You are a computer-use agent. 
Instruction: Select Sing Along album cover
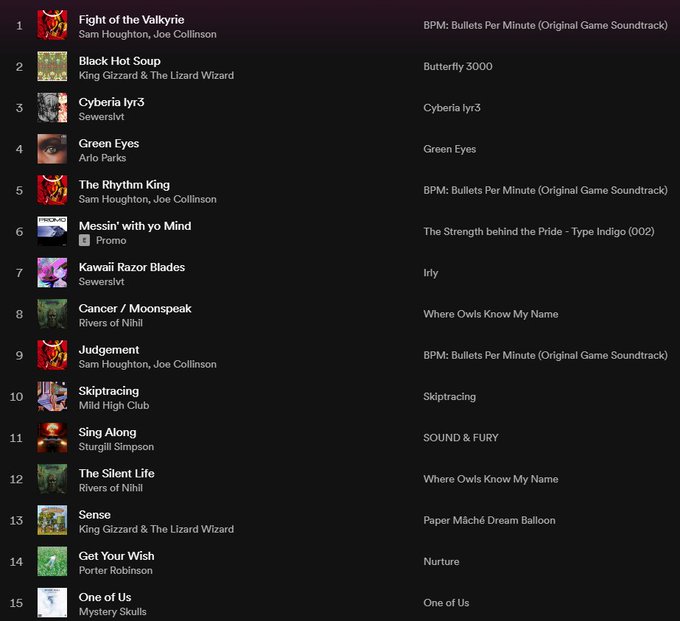(52, 438)
